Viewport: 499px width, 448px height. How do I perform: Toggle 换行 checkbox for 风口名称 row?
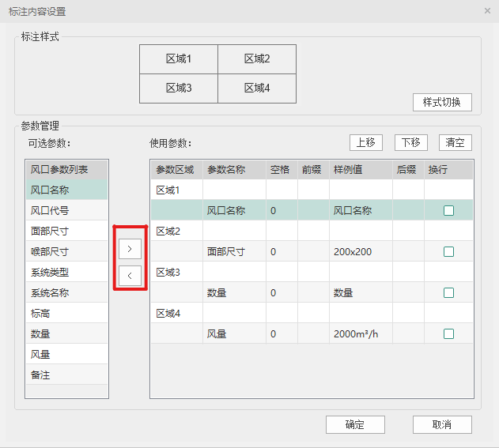448,211
